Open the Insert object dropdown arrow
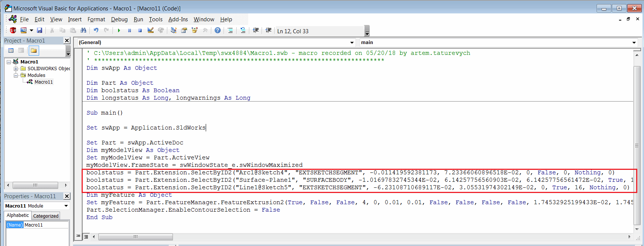Image resolution: width=644 pixels, height=246 pixels. click(x=31, y=30)
